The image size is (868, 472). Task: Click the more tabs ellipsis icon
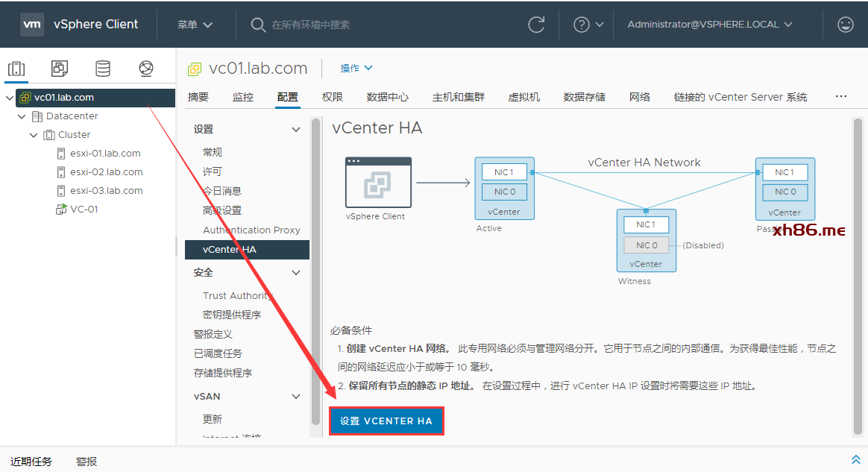click(841, 97)
